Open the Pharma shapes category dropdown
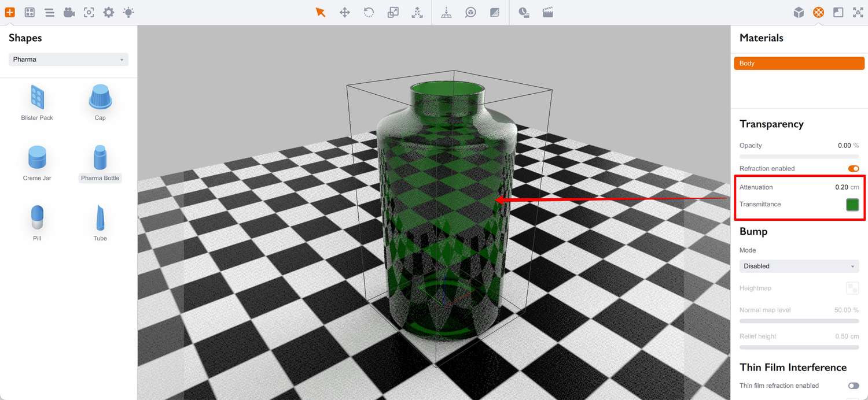The width and height of the screenshot is (868, 400). (x=68, y=60)
